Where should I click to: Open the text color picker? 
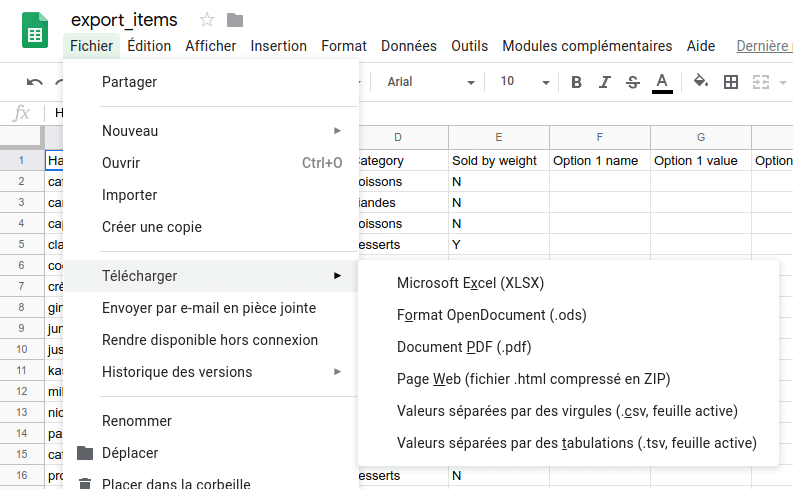[x=662, y=83]
